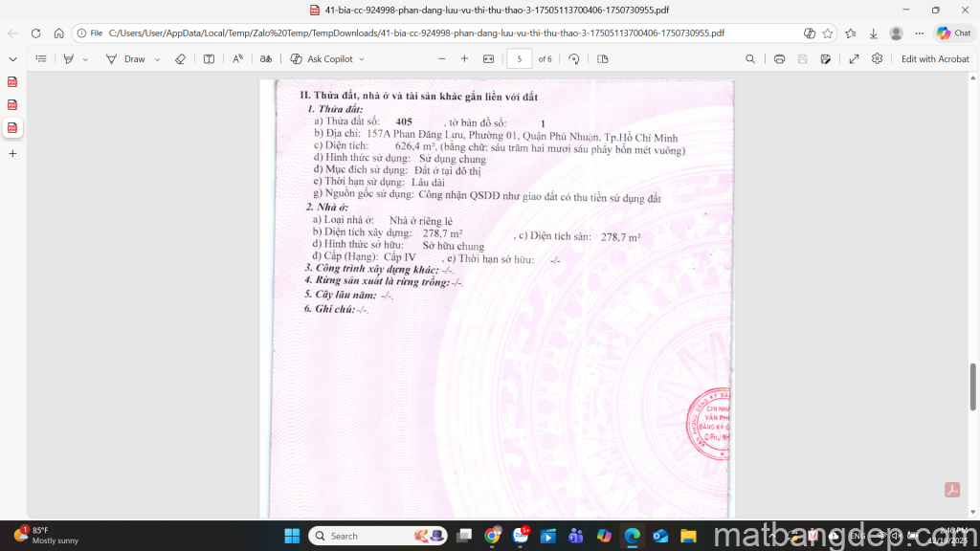Favorite this page with the star icon
The width and height of the screenshot is (980, 551).
click(x=828, y=33)
